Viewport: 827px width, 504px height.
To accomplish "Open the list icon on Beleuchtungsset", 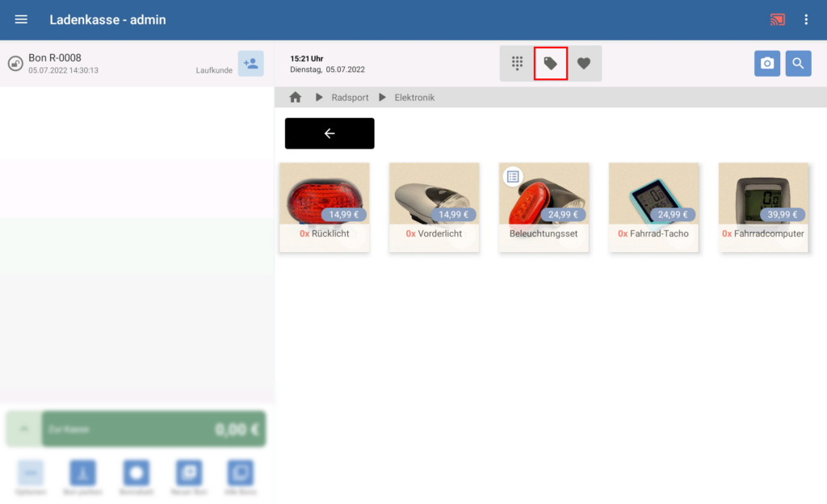I will (512, 176).
